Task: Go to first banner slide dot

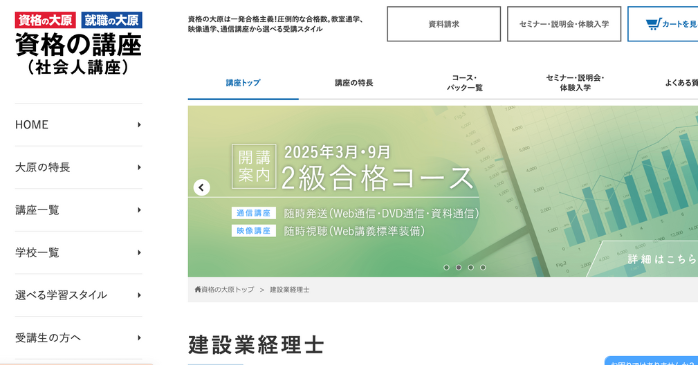Action: point(446,268)
